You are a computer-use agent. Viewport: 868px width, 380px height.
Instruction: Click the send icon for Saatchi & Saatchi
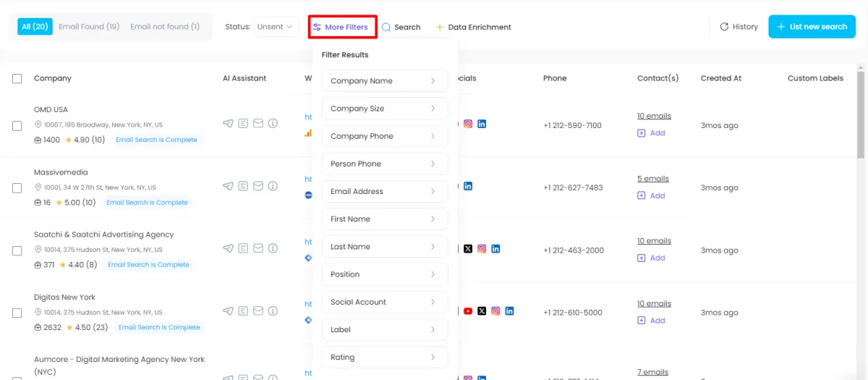coord(229,248)
